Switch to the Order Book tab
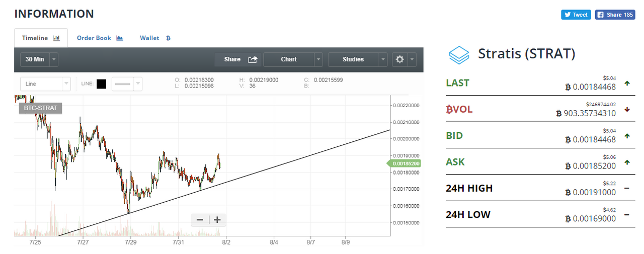Screen dimensions: 644x254 pos(100,38)
